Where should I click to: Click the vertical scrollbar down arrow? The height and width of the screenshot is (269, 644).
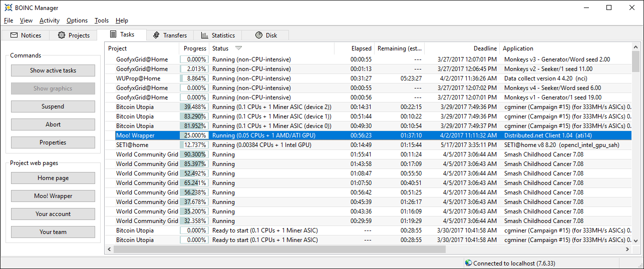[635, 240]
